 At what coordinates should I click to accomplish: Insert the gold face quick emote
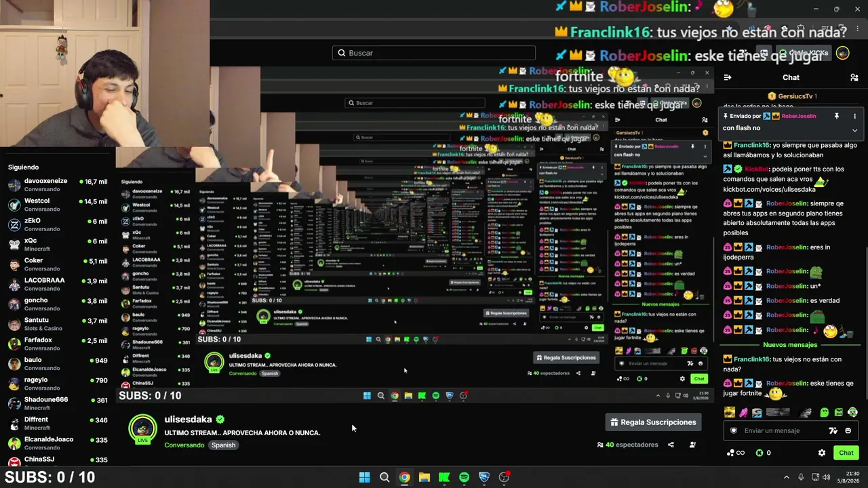730,412
